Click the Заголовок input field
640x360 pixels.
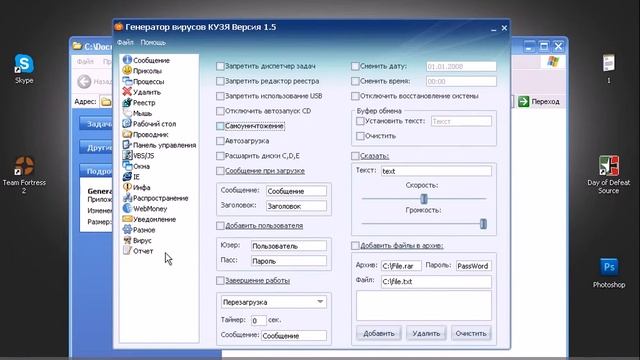coord(296,206)
